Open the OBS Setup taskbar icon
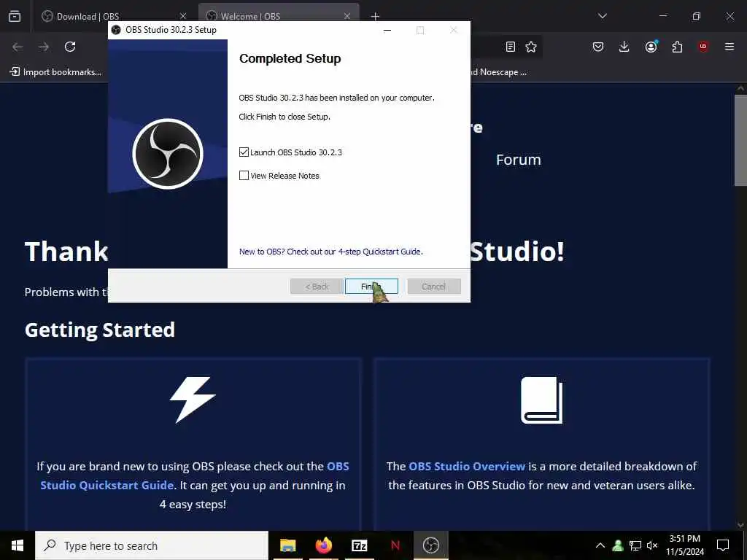 (x=430, y=545)
